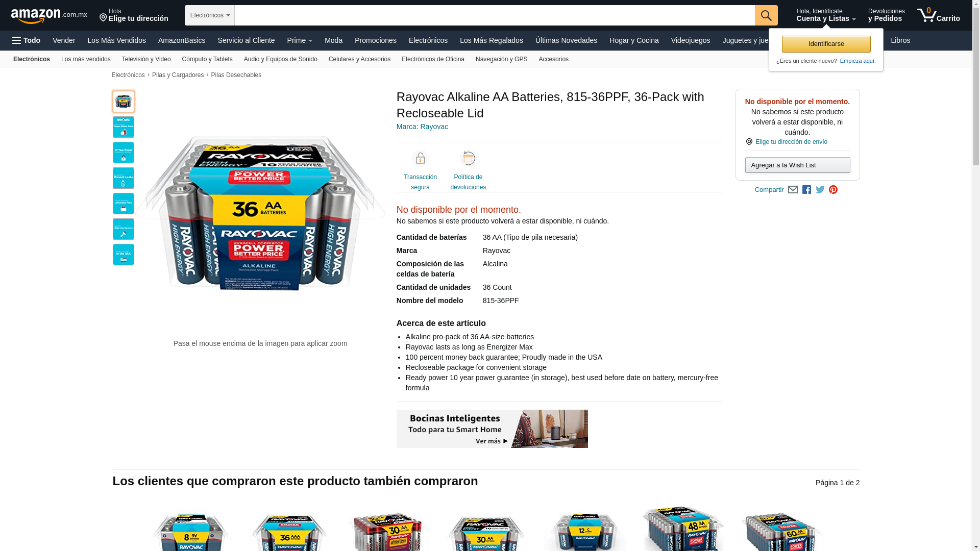Screen dimensions: 980x551
Task: Share on Facebook icon
Action: click(x=806, y=190)
